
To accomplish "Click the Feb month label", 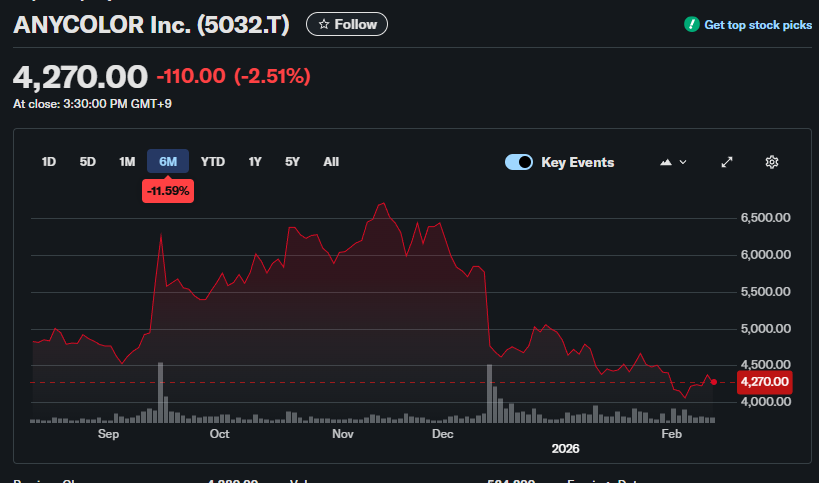I will pos(671,434).
